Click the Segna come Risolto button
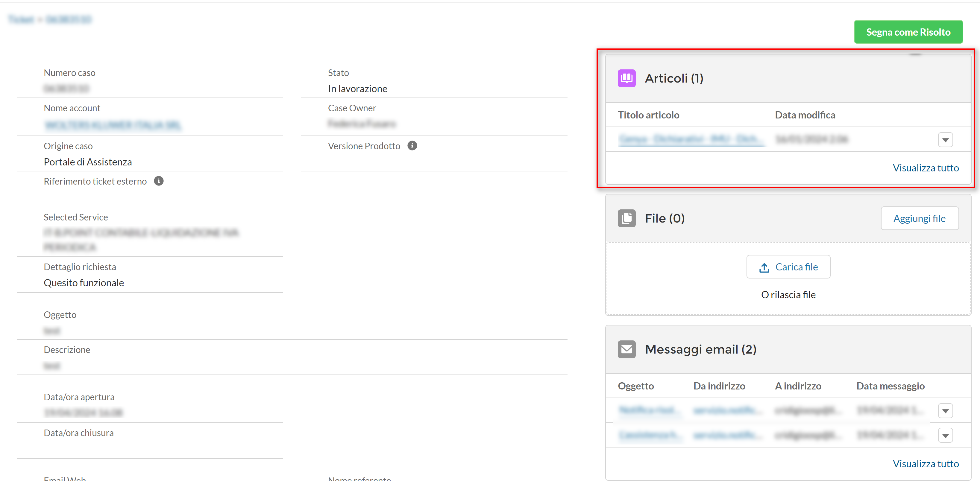 tap(908, 32)
